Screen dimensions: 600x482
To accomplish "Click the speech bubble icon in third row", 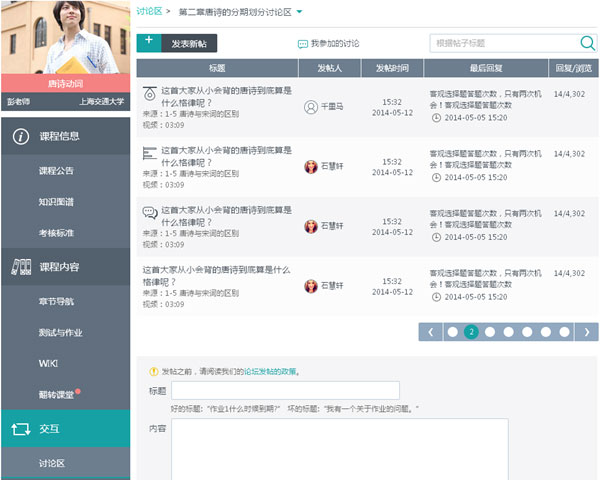I will pyautogui.click(x=149, y=212).
